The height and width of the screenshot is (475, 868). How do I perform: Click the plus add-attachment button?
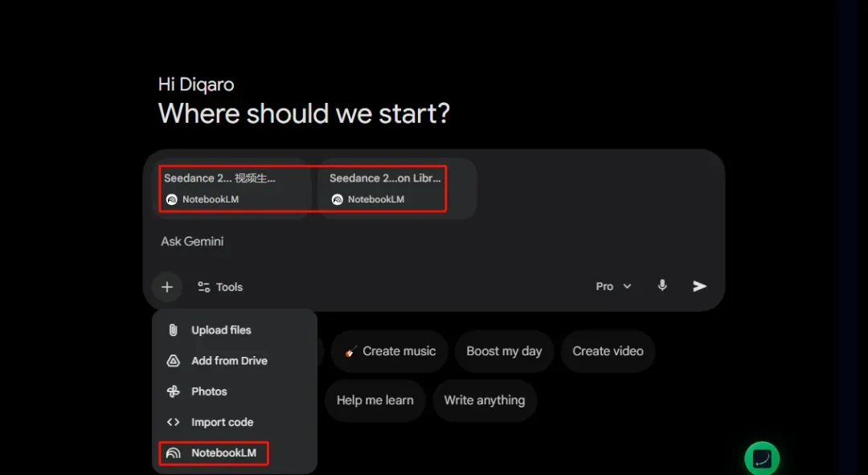coord(167,287)
